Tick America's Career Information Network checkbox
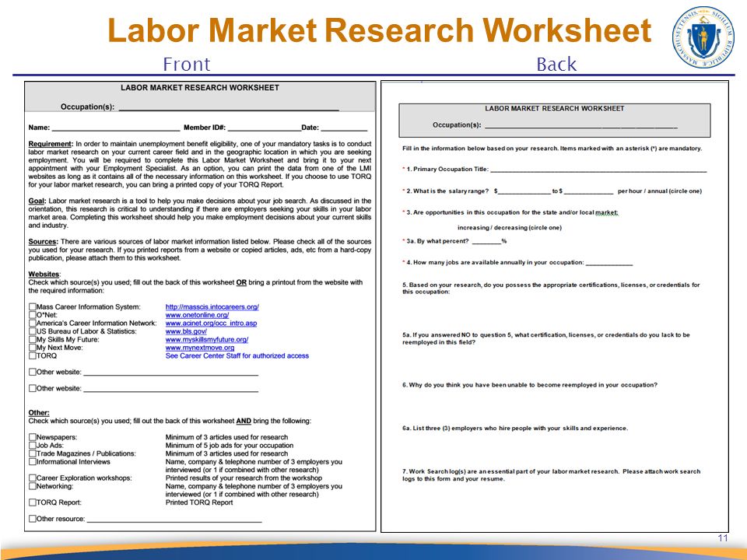The width and height of the screenshot is (747, 560). [33, 323]
